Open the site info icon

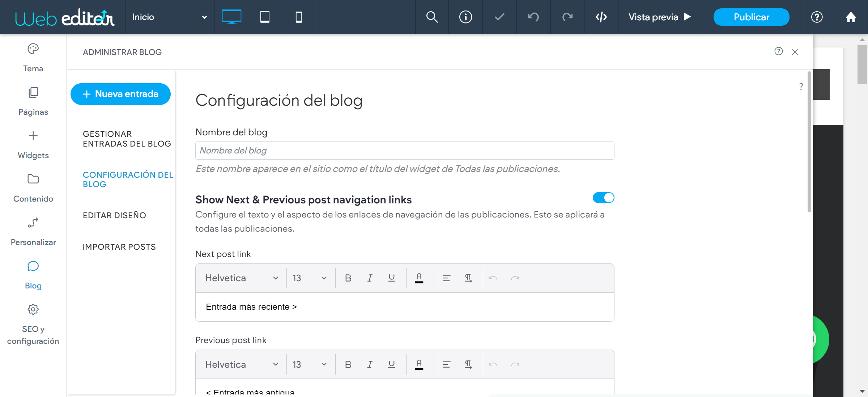(465, 17)
